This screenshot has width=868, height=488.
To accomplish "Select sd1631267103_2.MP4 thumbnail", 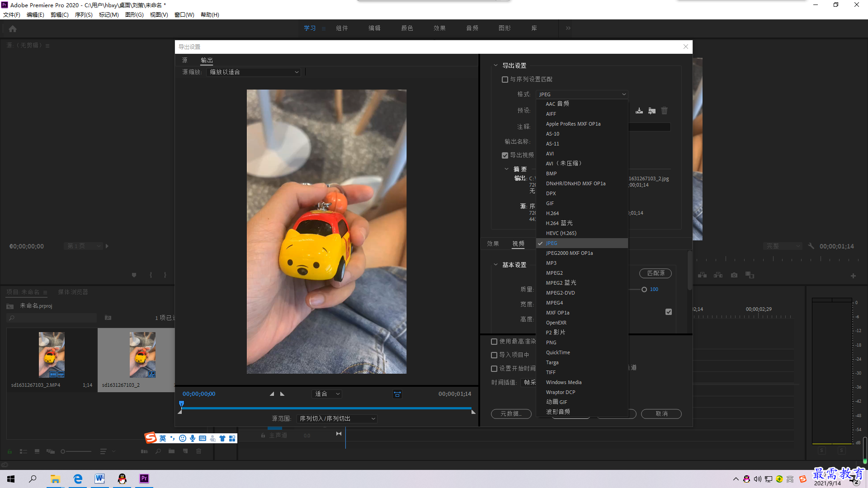I will (52, 355).
